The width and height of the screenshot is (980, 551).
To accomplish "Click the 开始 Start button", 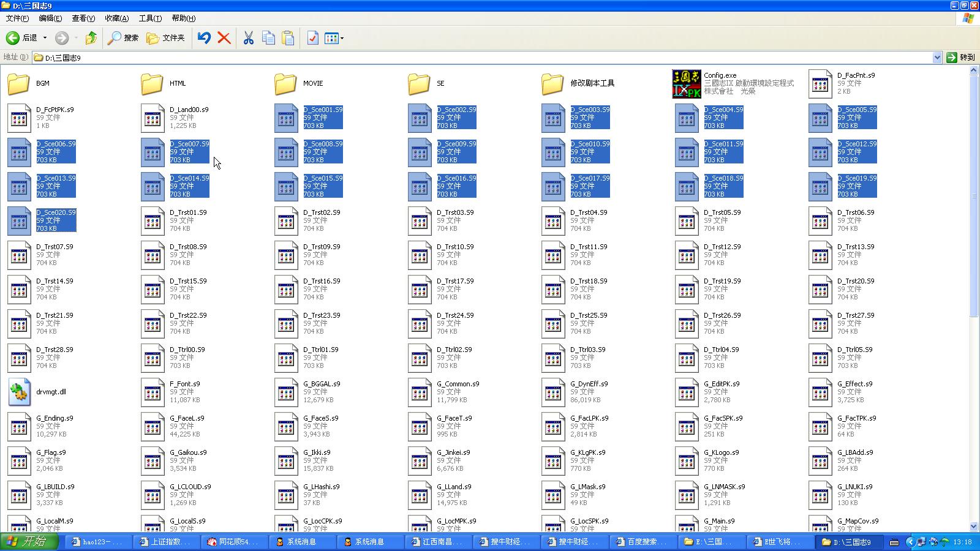I will 29,542.
